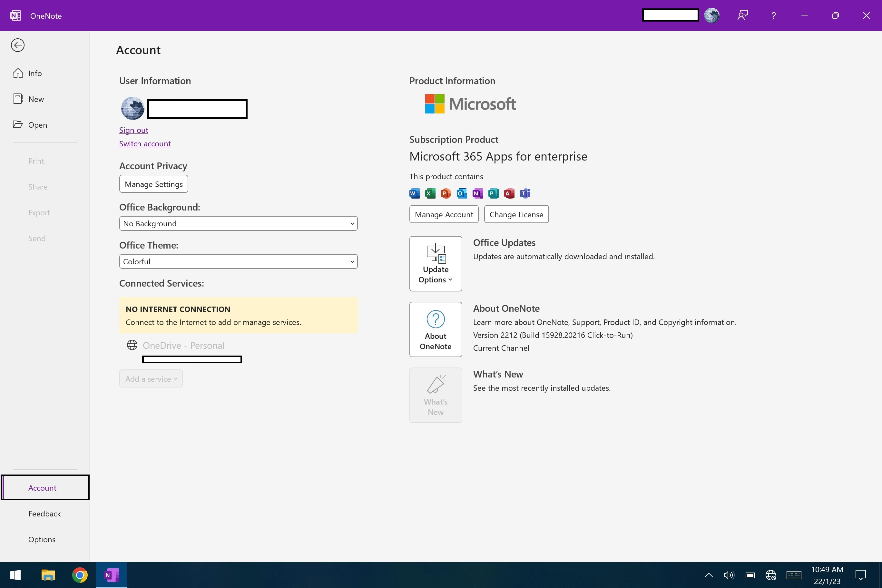Open the Add a service dropdown
Viewport: 882px width, 588px height.
point(151,378)
